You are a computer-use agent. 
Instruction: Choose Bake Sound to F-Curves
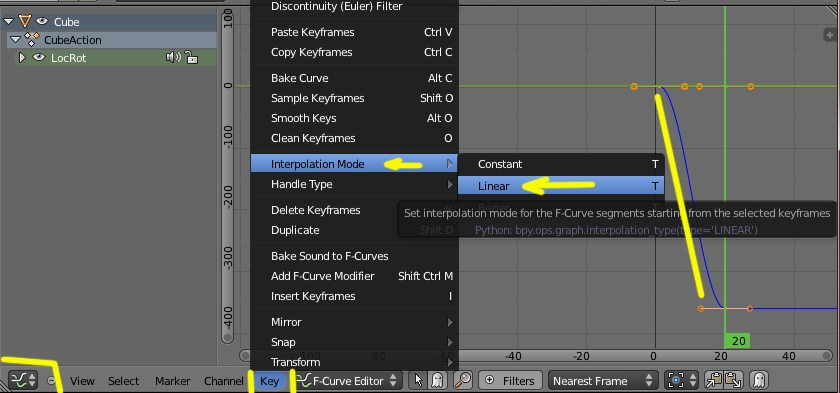click(355, 256)
